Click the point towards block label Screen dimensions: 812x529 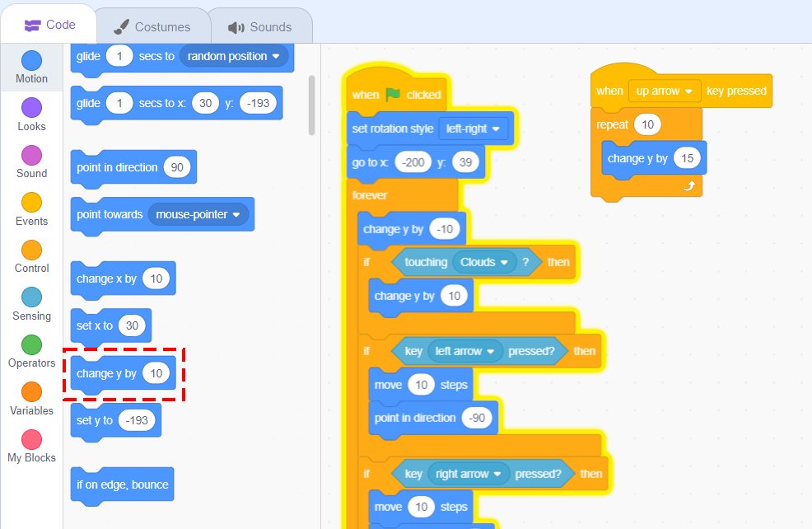click(110, 214)
